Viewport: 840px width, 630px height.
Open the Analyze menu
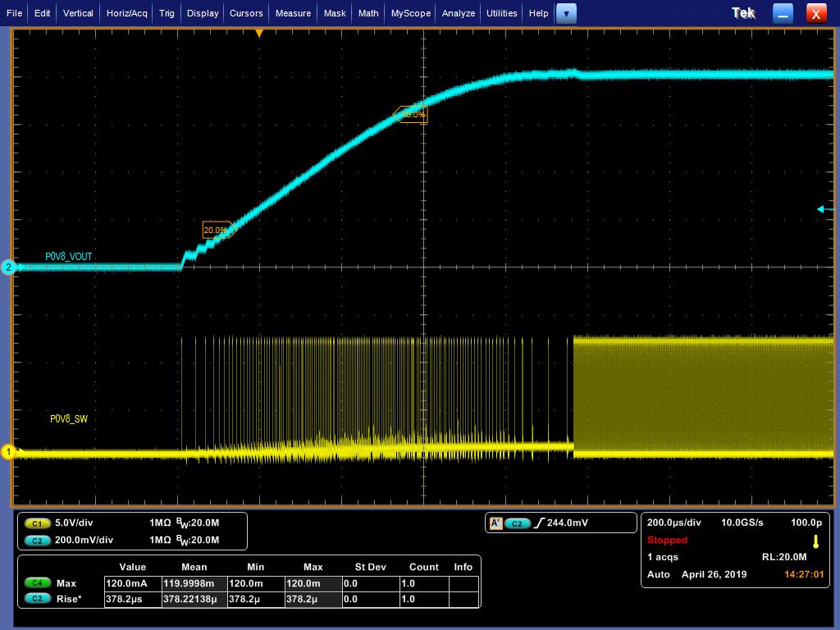click(458, 13)
